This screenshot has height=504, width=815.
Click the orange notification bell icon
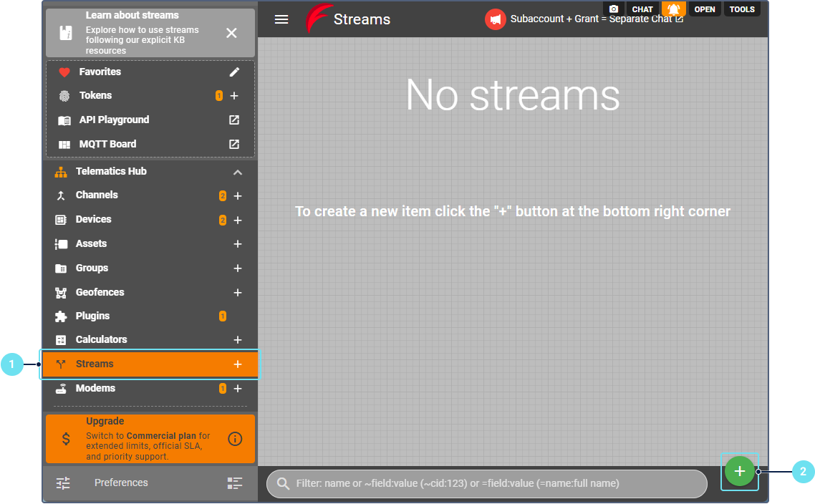point(674,9)
